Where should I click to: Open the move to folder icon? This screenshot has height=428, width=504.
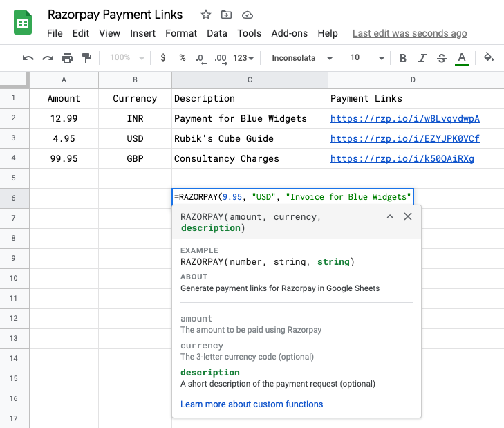[x=226, y=15]
